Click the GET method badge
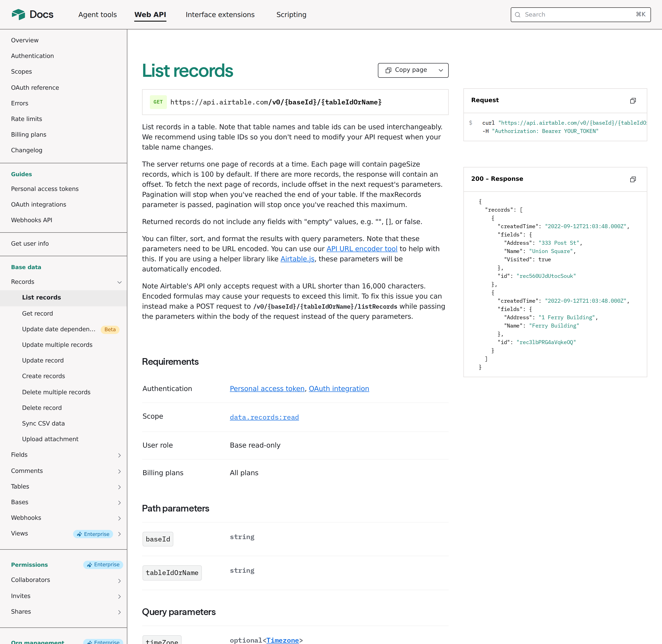This screenshot has height=644, width=662. tap(158, 102)
